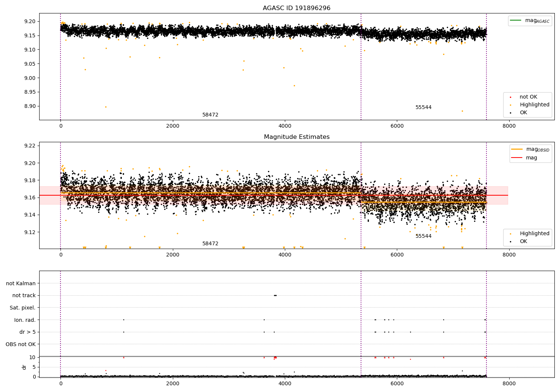
Task: Click the 'Ion. rad.' axis label
Action: (x=25, y=320)
